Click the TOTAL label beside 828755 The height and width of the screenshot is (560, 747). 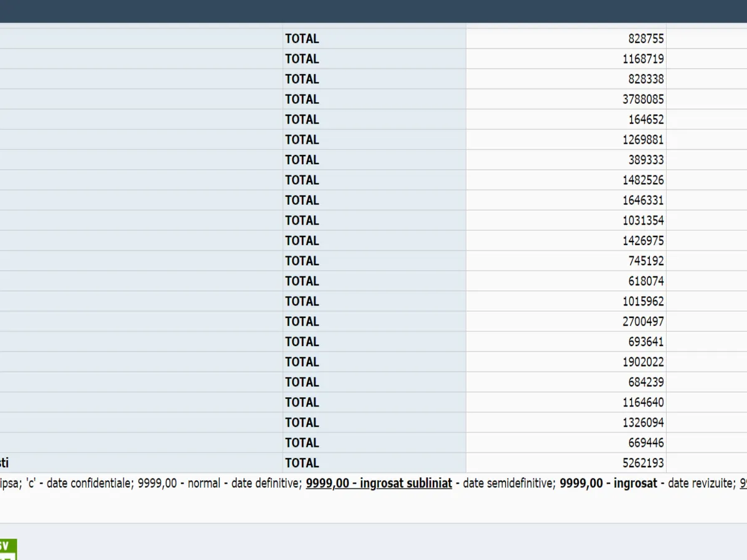pos(302,39)
